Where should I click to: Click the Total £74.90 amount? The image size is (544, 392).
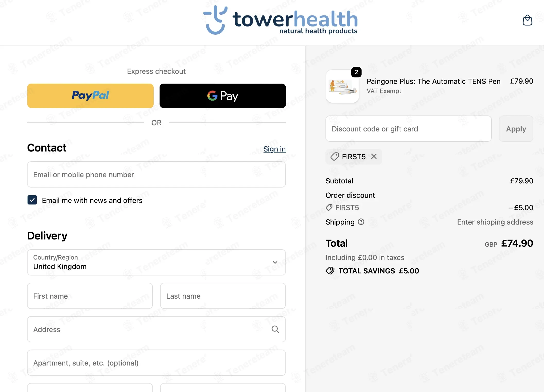click(x=517, y=243)
